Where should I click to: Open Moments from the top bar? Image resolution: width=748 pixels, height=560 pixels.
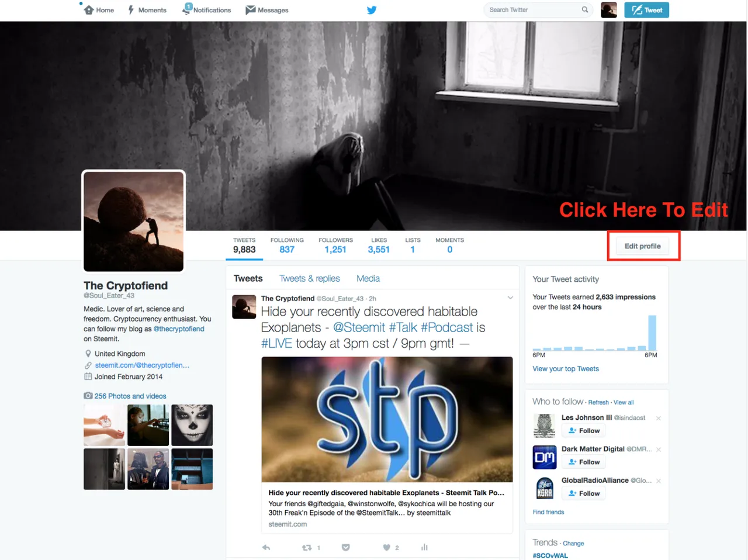pyautogui.click(x=147, y=10)
